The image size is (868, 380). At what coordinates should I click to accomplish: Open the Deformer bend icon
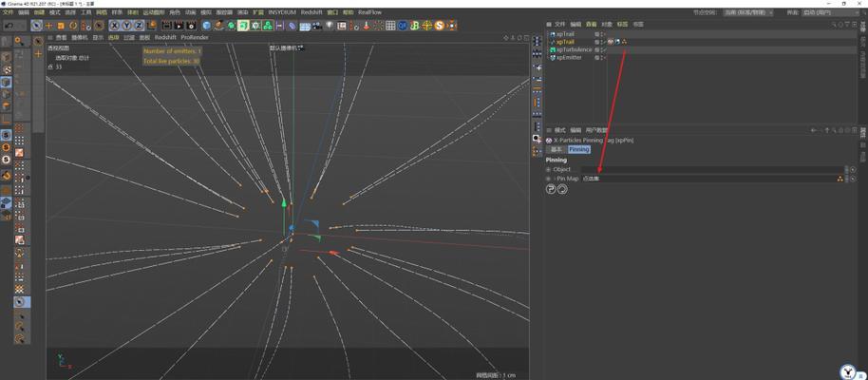click(292, 26)
